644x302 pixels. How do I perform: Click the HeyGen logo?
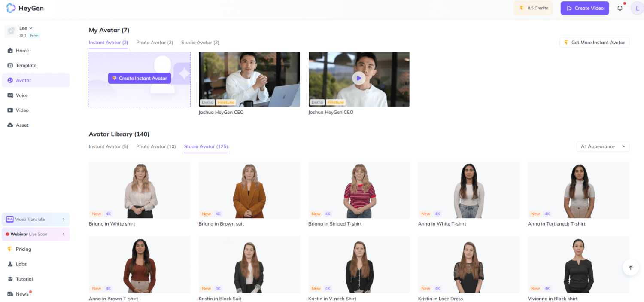coord(25,8)
